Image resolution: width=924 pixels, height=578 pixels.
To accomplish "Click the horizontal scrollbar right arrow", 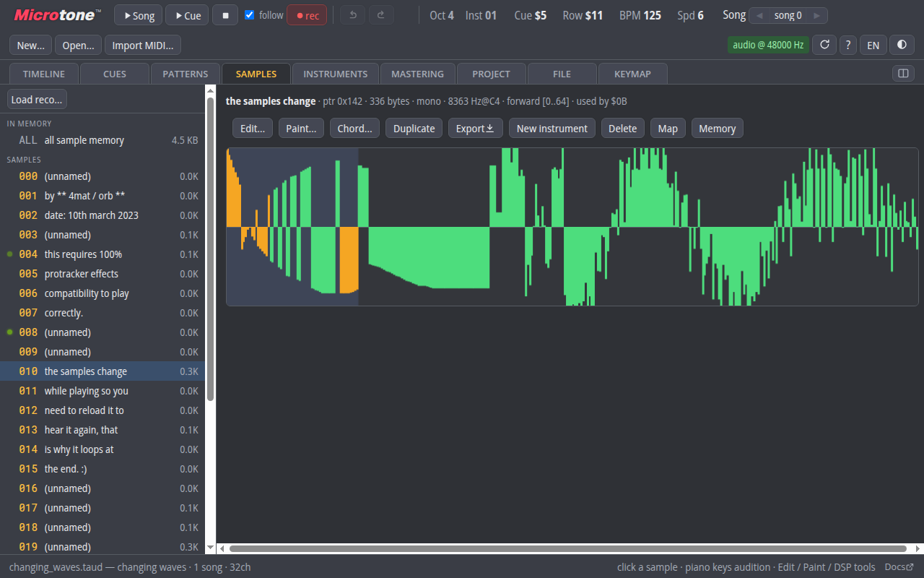I will coord(919,549).
